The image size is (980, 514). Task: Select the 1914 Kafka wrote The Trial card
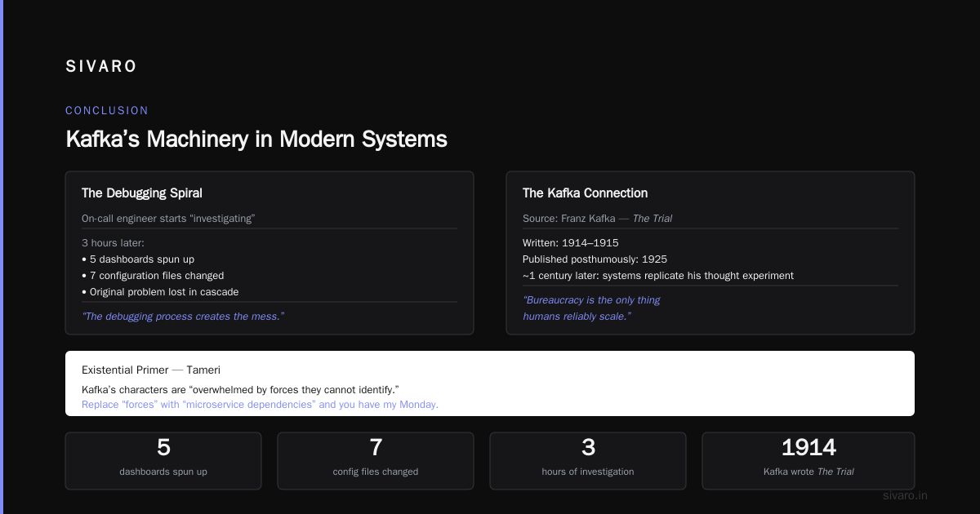(x=808, y=461)
